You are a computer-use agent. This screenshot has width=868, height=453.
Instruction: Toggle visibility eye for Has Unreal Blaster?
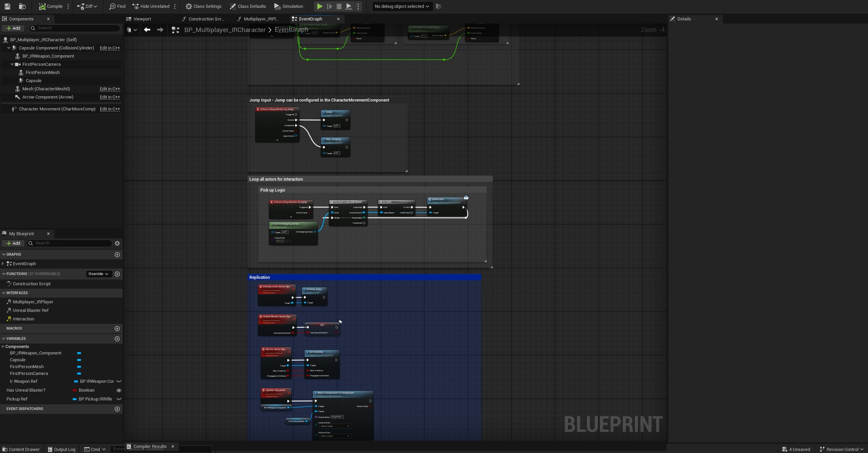119,391
